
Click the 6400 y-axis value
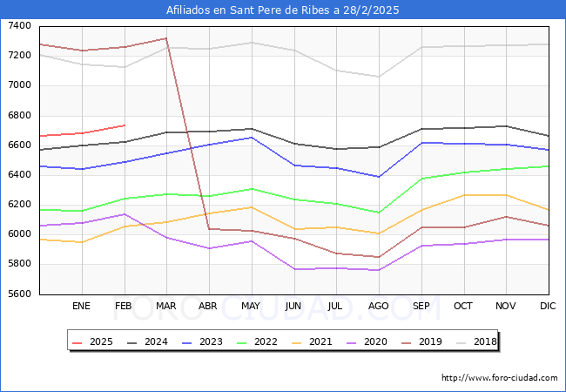pos(19,175)
